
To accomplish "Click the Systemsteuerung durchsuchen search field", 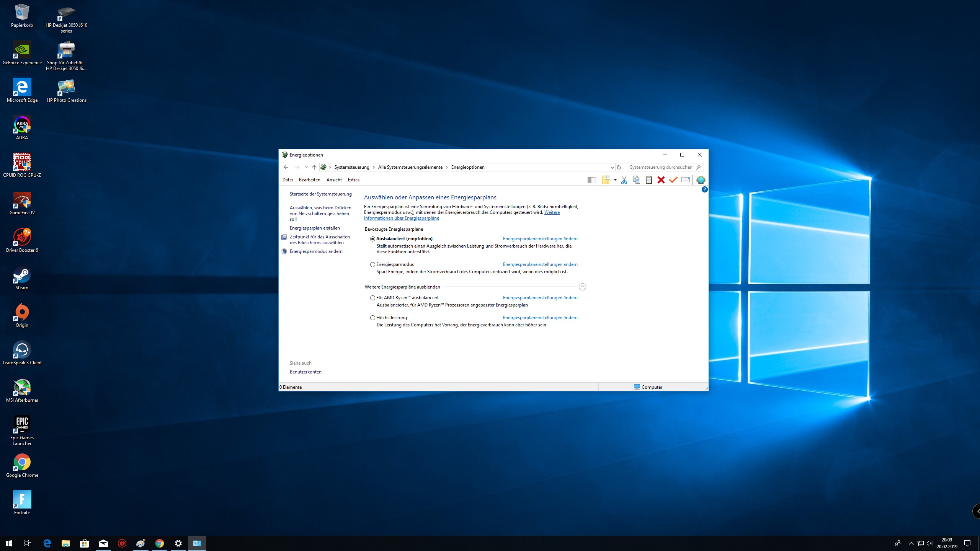I will coord(661,167).
